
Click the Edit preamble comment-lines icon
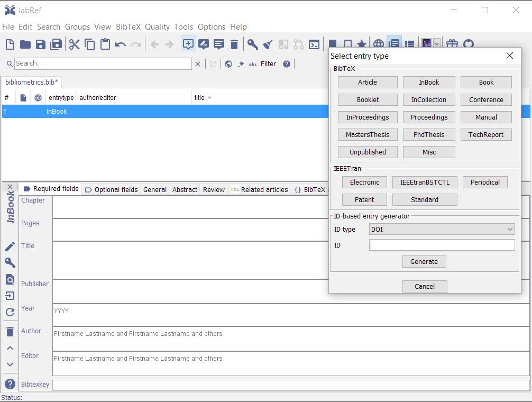(x=219, y=44)
